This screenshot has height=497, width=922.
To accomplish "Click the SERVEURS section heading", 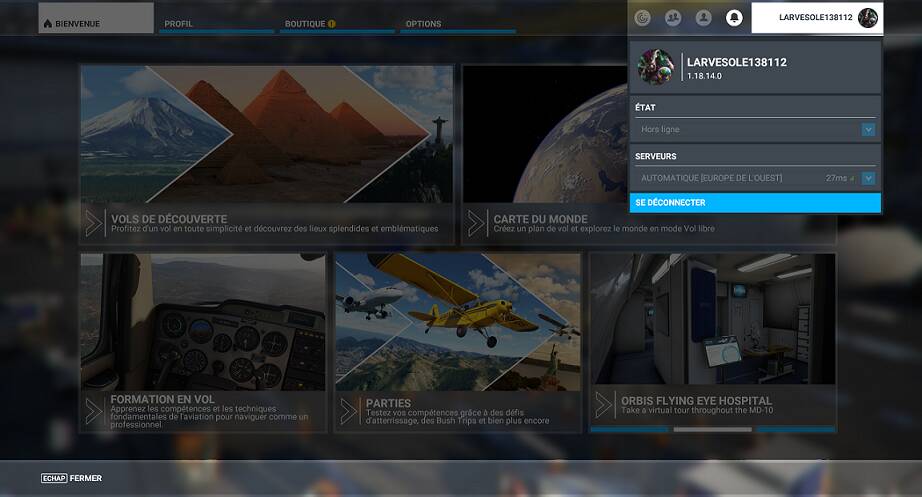I will coord(656,156).
